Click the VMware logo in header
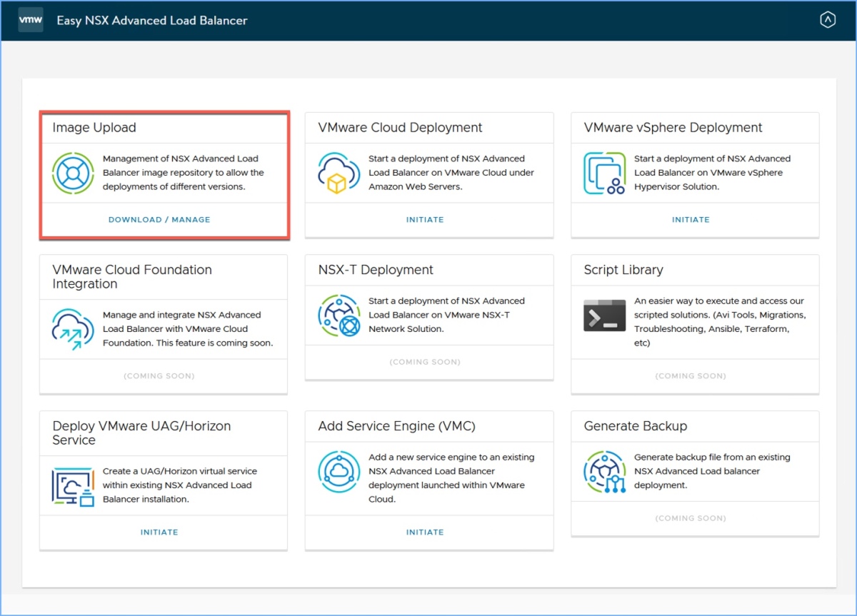The image size is (857, 616). click(31, 20)
